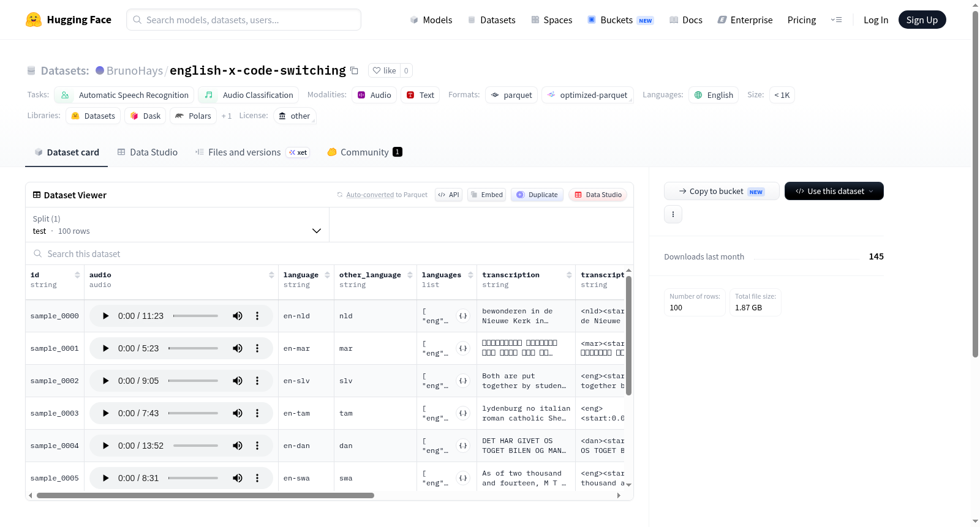980x527 pixels.
Task: Sort by the other_language column
Action: [410, 275]
